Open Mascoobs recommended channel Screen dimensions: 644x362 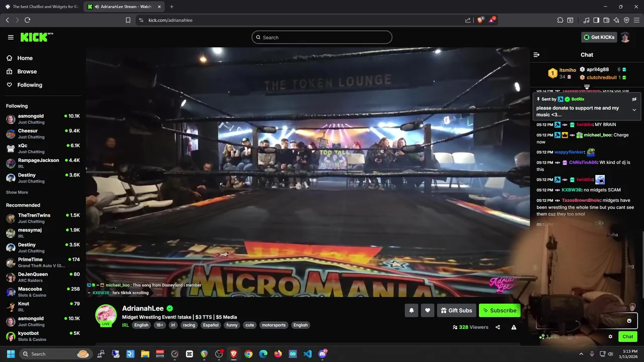(x=43, y=292)
